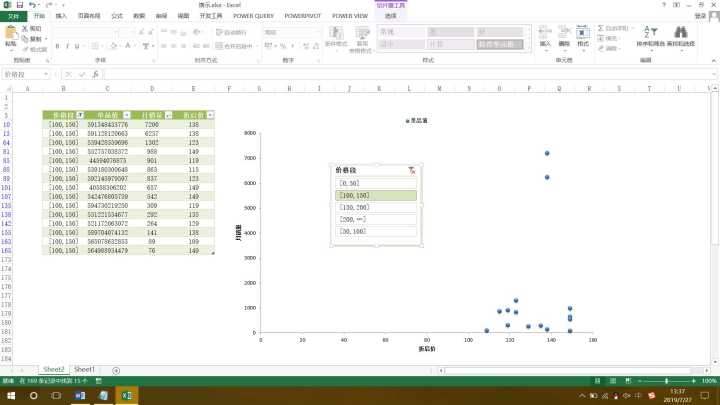Viewport: 720px width, 405px height.
Task: Click the 文件 File button
Action: coord(13,16)
